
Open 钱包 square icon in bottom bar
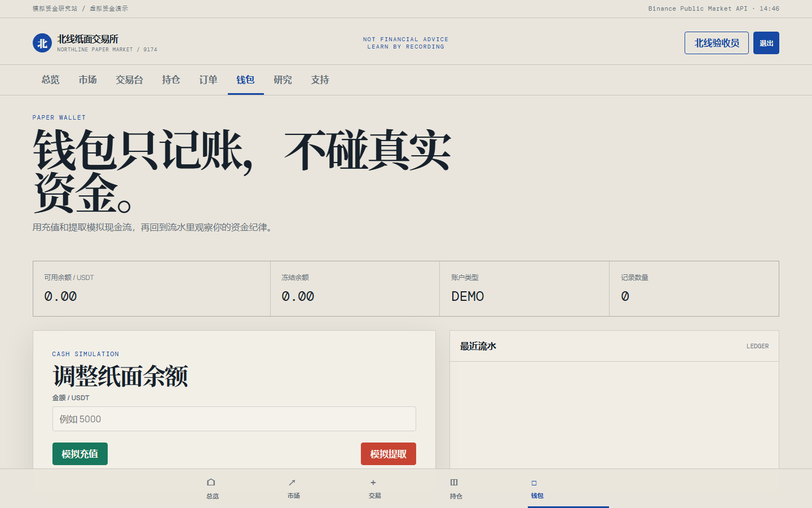534,483
